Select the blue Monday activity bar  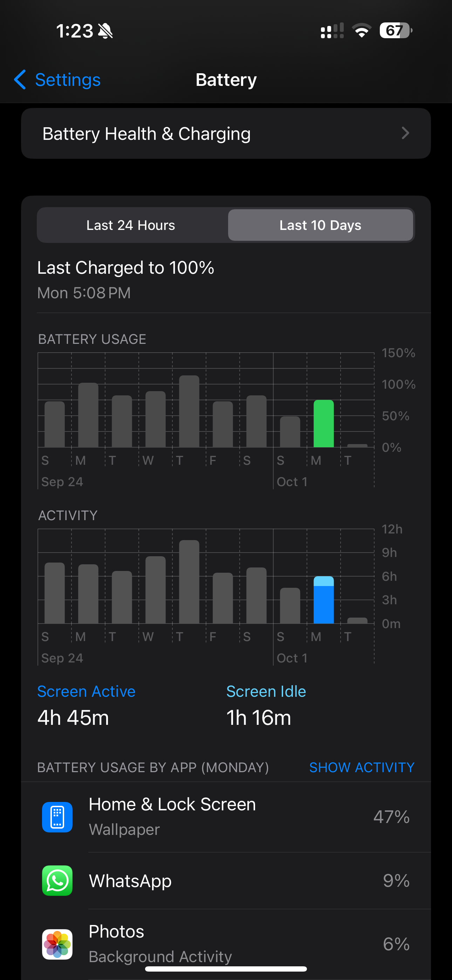pos(323,600)
